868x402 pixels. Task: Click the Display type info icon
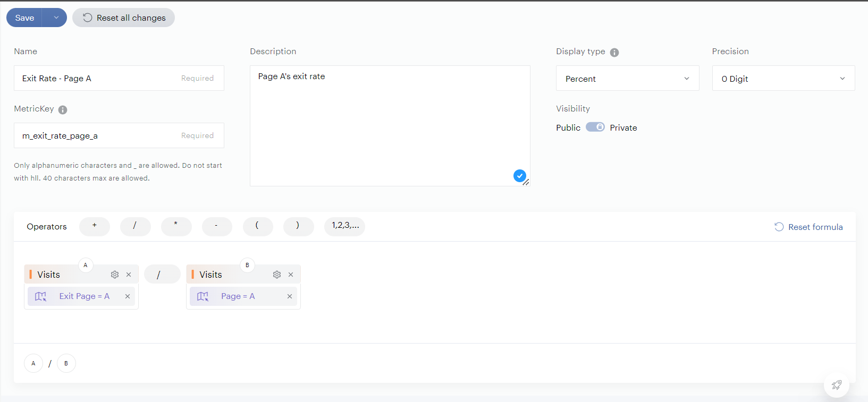(x=614, y=53)
